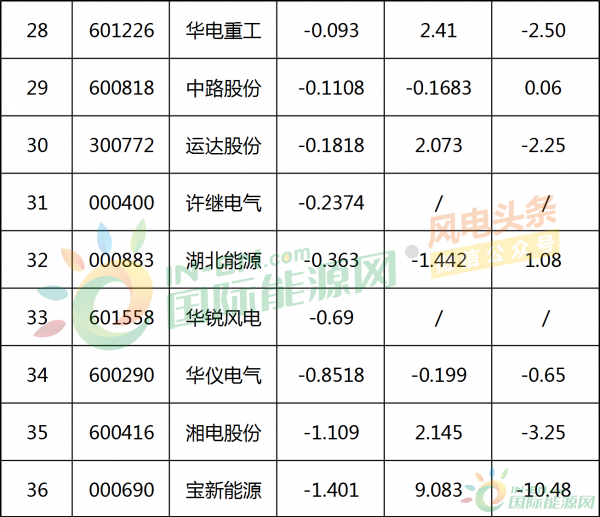
Task: Click value -0.1108
Action: point(331,88)
